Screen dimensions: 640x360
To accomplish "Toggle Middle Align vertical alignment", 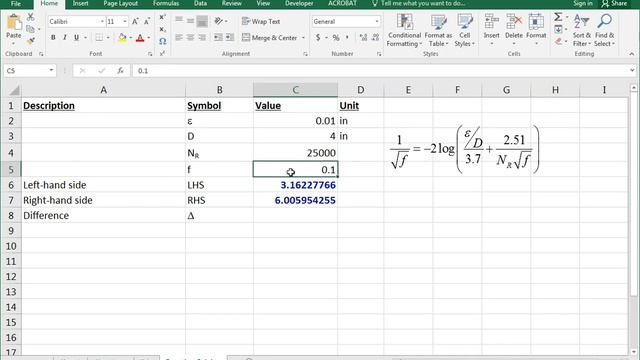I will (190, 20).
